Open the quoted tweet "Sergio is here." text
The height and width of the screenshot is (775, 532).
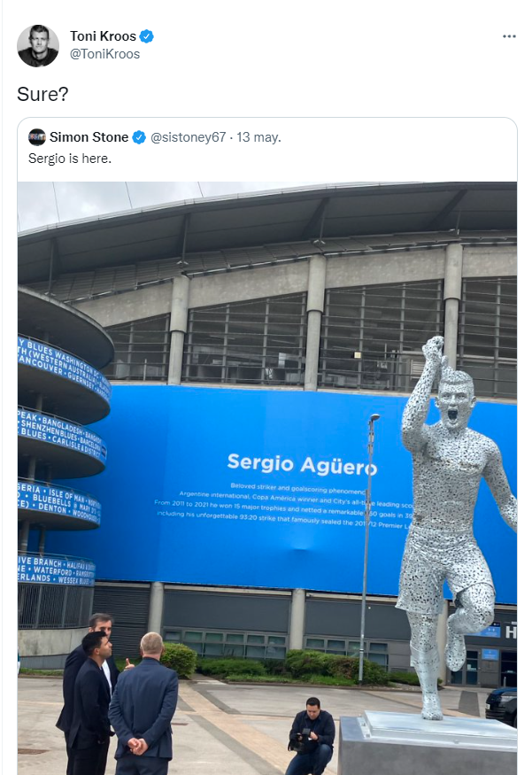click(70, 159)
